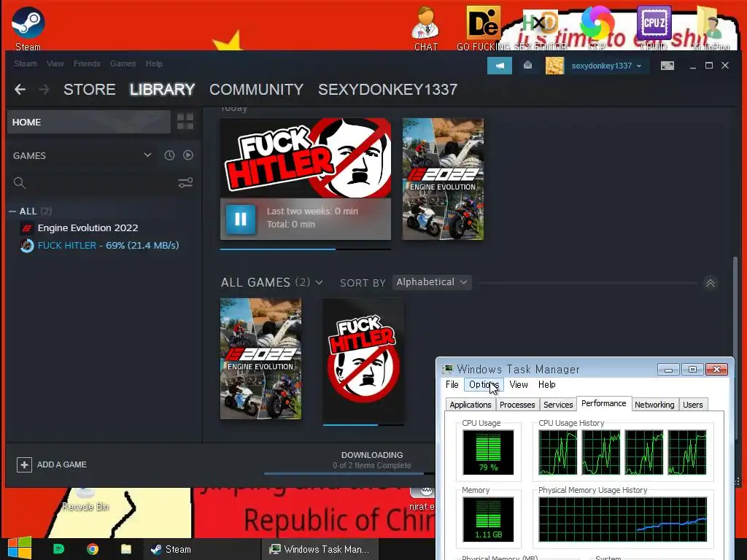747x560 pixels.
Task: Click the Steam announcements megaphone icon
Action: [x=499, y=66]
